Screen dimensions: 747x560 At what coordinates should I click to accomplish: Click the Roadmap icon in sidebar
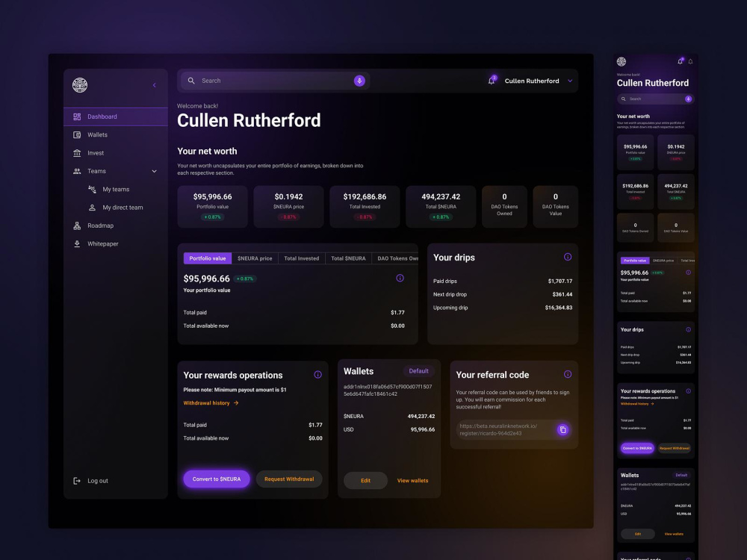point(77,225)
